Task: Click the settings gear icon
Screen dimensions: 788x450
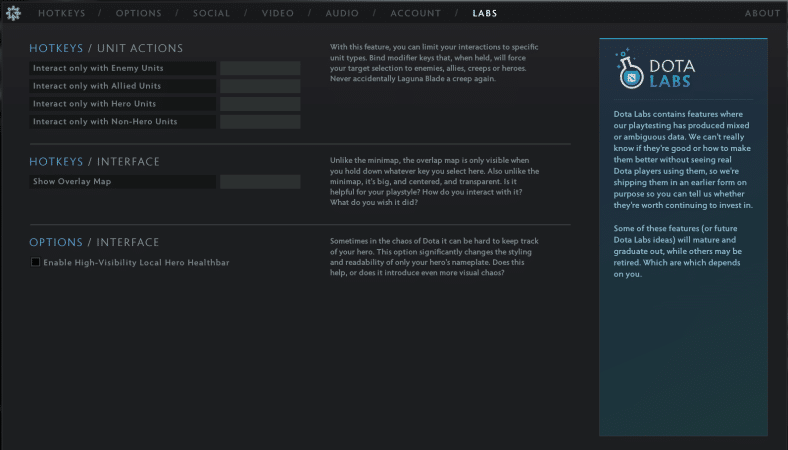Action: pyautogui.click(x=14, y=13)
